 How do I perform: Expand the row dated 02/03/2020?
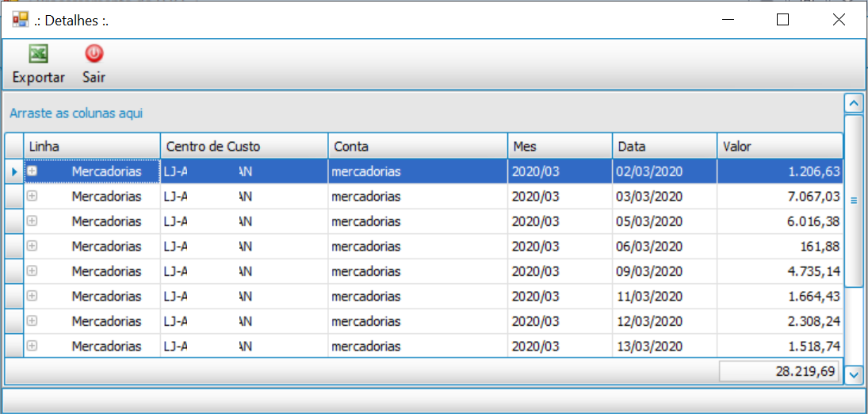click(x=33, y=171)
